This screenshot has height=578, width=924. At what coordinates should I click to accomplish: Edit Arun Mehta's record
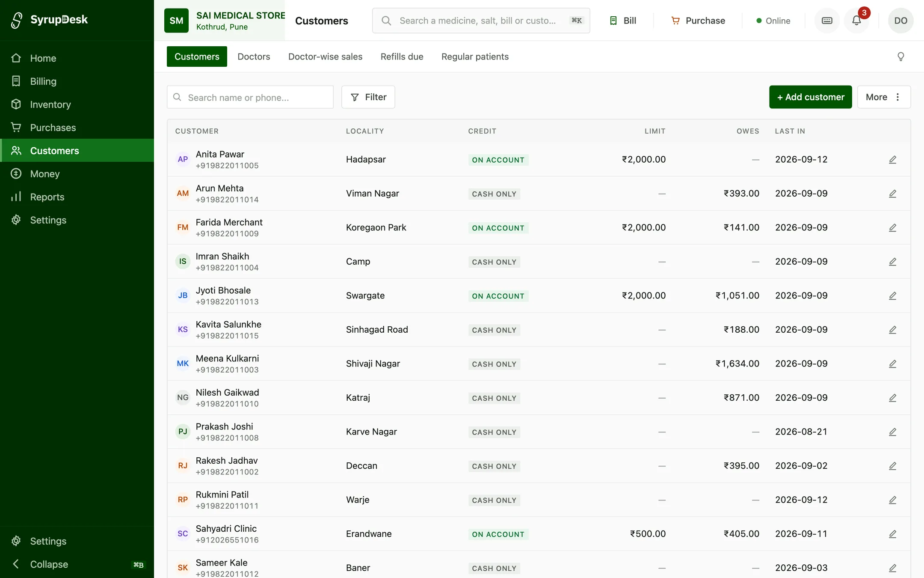pos(892,194)
